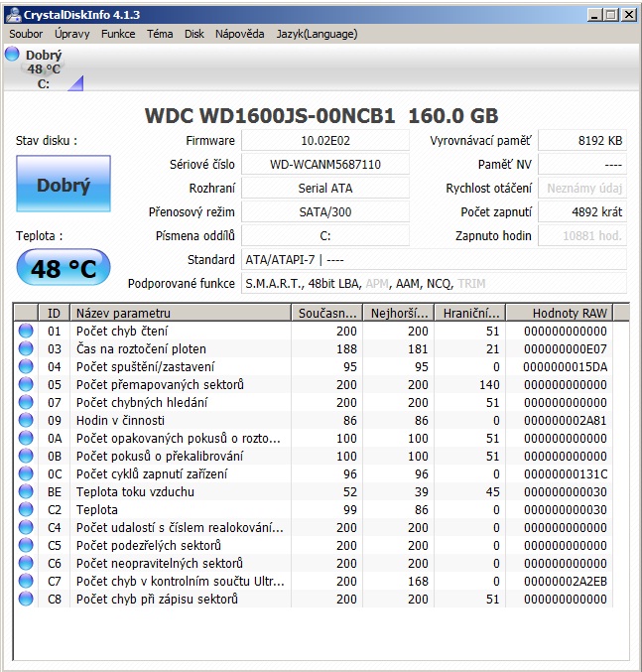Click the Rychlost otáčení field Neznámy údaj
The width and height of the screenshot is (642, 672).
click(x=582, y=189)
